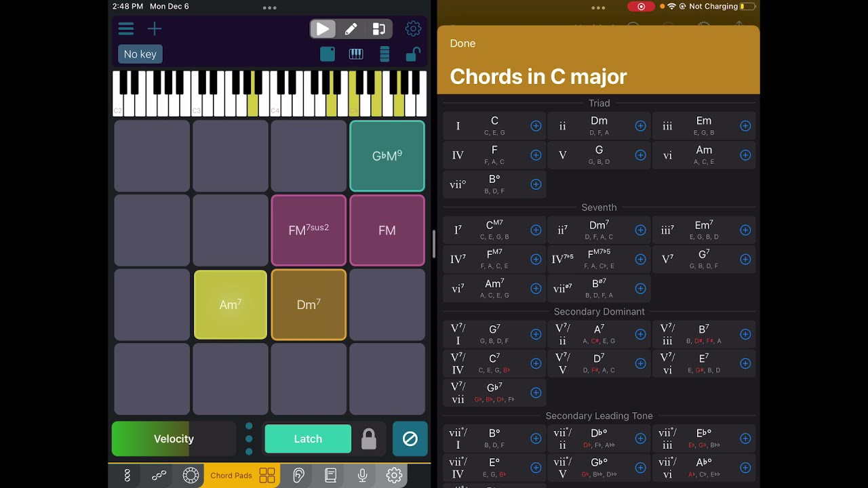Viewport: 868px width, 488px height.
Task: Add the B7 secondary dominant
Action: (745, 334)
